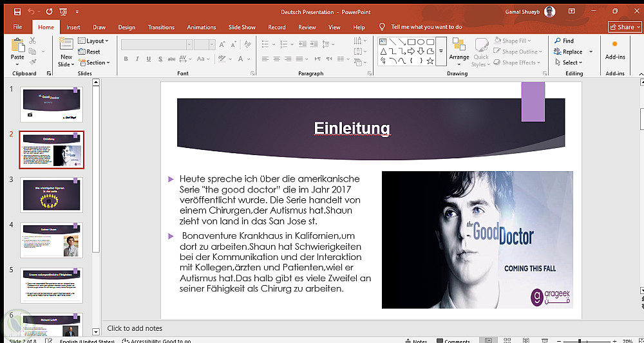
Task: Click the Redo button in the quick access toolbar
Action: [x=49, y=12]
